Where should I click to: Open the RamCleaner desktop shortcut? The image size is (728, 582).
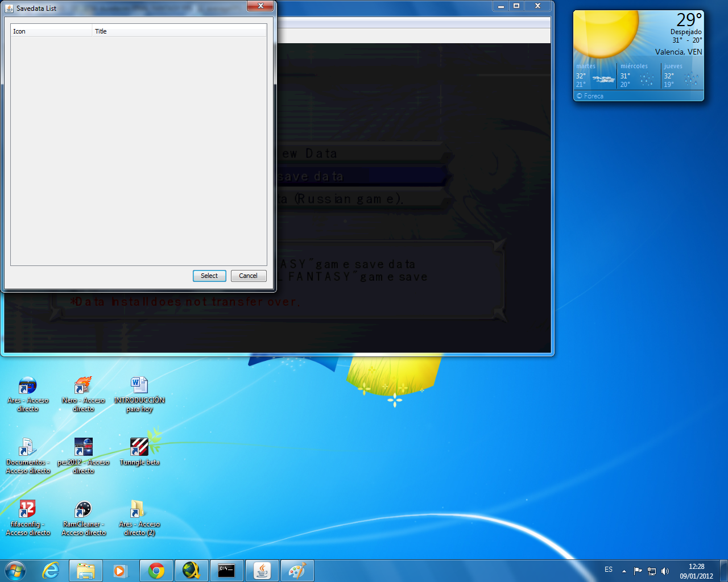83,518
